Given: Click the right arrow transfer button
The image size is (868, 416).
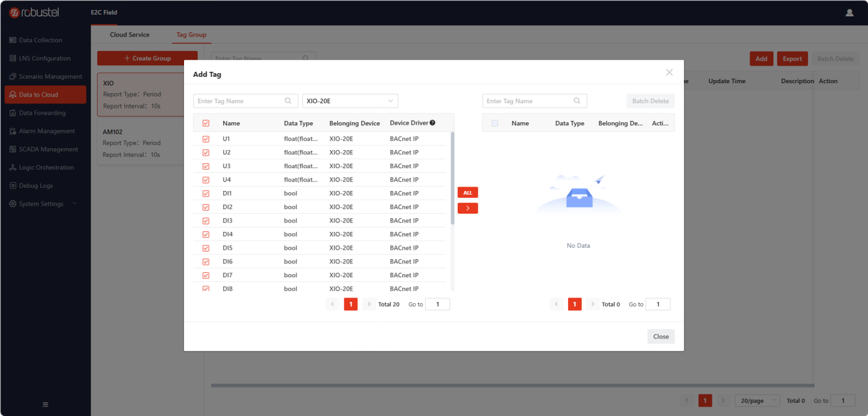Looking at the screenshot, I should (x=468, y=208).
